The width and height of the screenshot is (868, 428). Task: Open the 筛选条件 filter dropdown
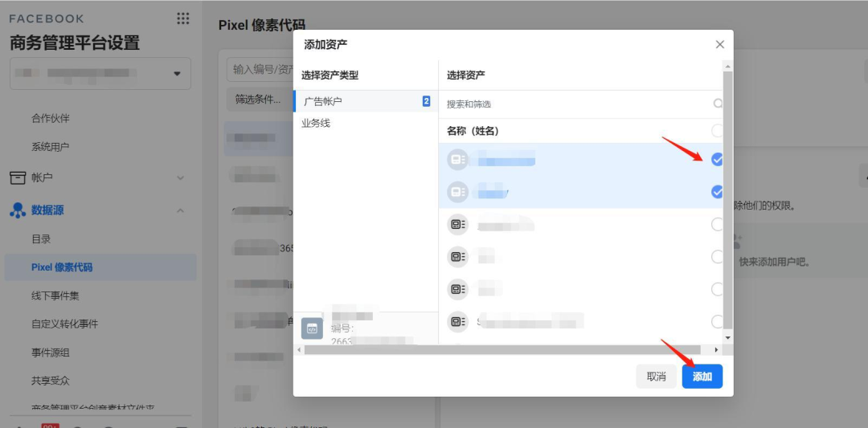(259, 100)
